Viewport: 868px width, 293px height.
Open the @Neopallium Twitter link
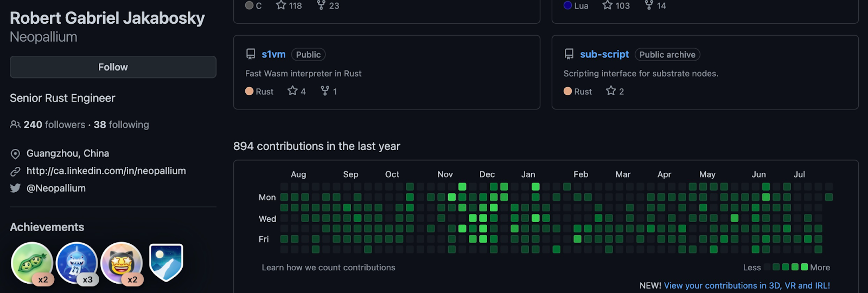56,188
